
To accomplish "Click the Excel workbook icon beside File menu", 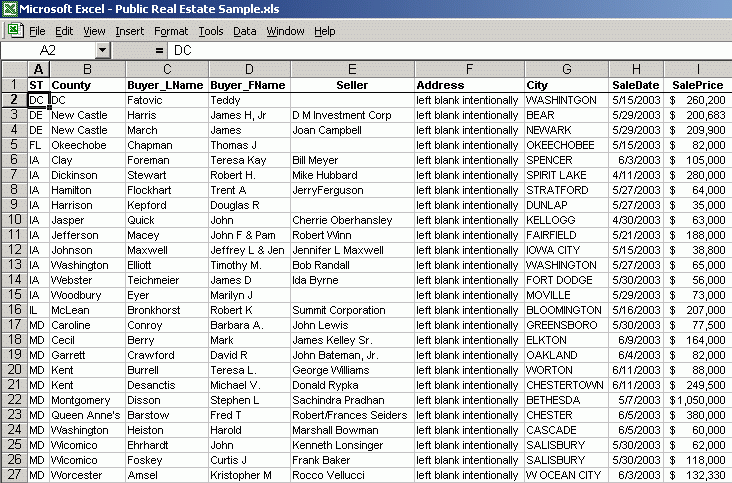I will 15,31.
